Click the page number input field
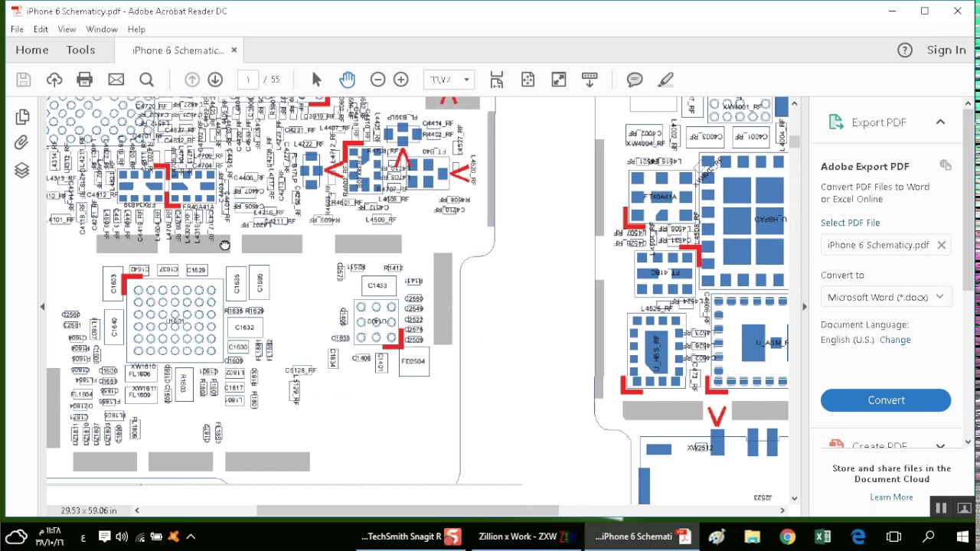This screenshot has height=551, width=980. 248,80
